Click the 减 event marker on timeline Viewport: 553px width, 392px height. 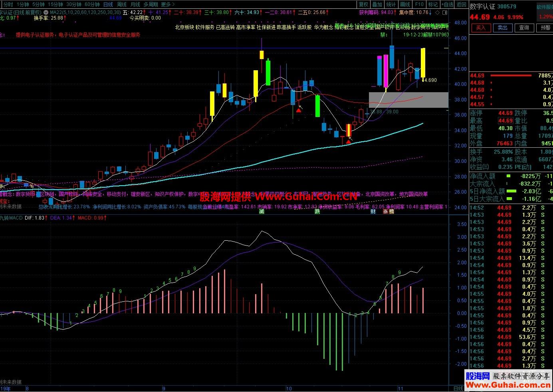(262, 212)
